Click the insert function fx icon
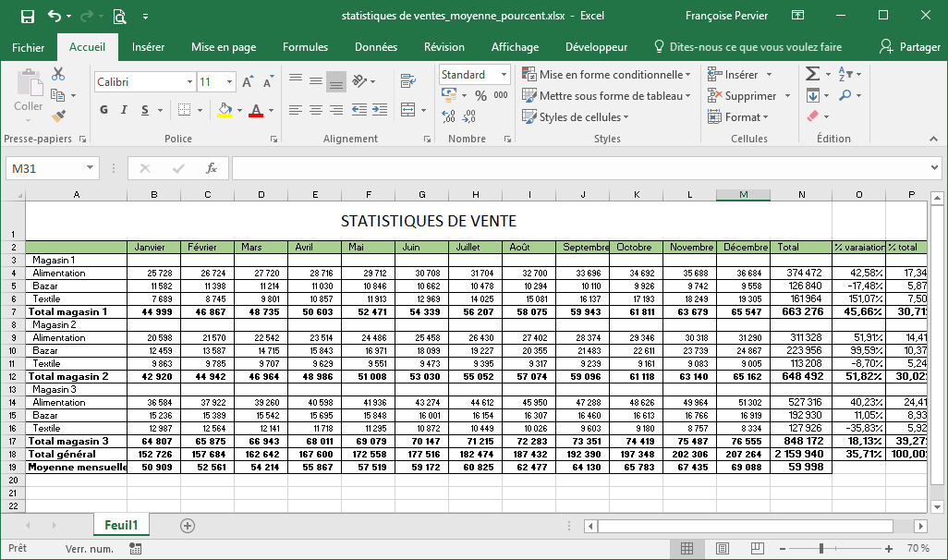Viewport: 948px width, 560px height. click(x=212, y=168)
